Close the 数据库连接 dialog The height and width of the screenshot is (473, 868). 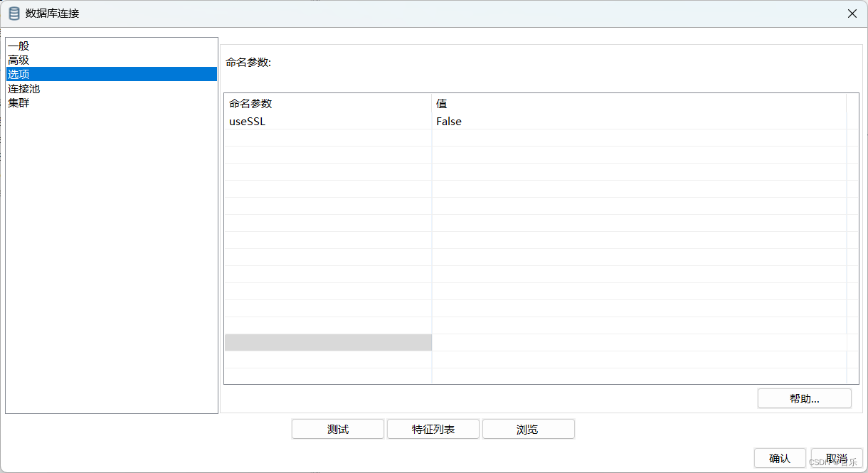click(x=852, y=14)
